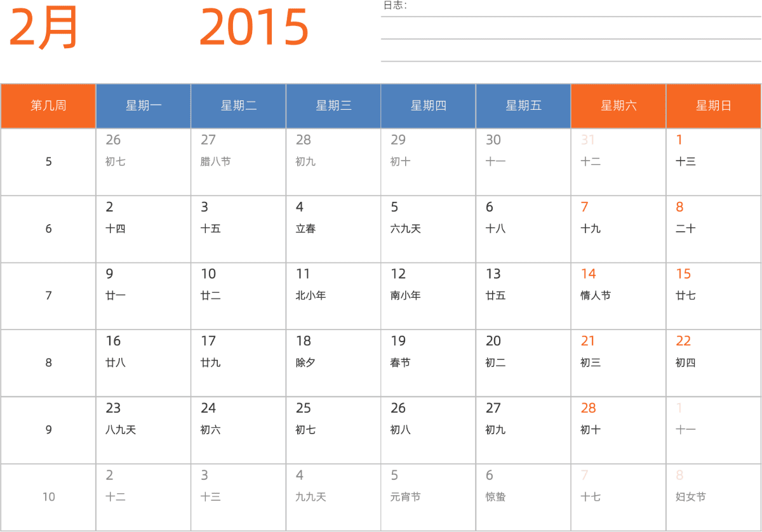Click the 惊蛰 label in week 10
This screenshot has height=532, width=762.
pyautogui.click(x=496, y=497)
